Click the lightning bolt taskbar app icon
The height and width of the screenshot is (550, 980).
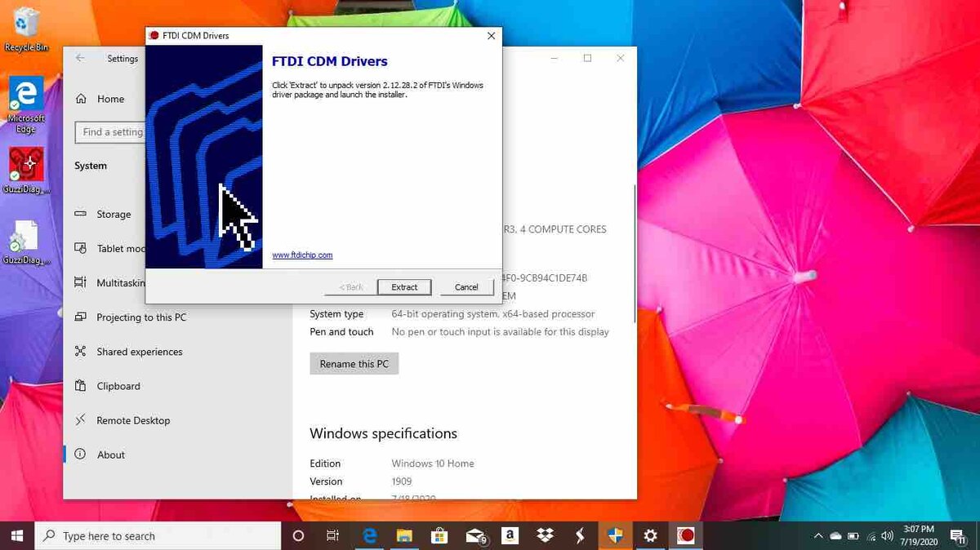tap(580, 536)
